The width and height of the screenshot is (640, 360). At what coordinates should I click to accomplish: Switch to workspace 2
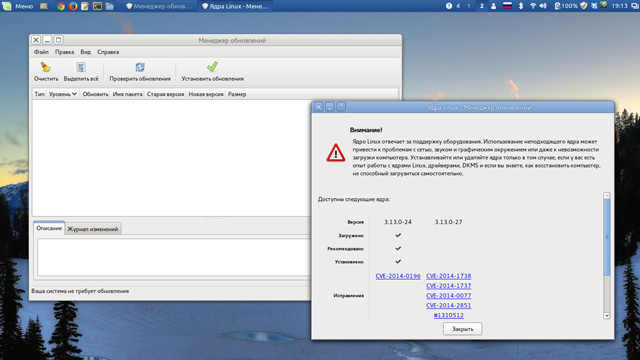[482, 6]
